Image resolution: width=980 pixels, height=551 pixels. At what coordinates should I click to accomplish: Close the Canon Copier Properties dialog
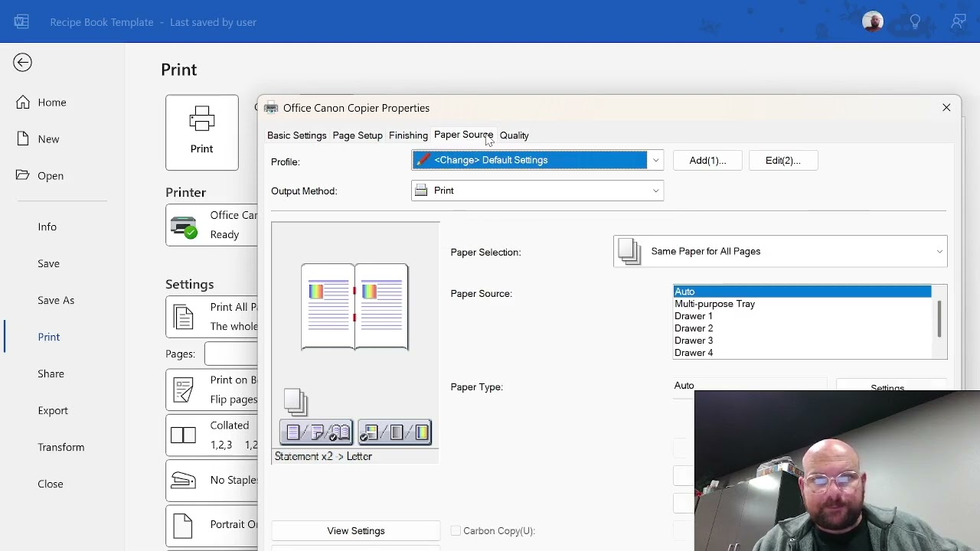coord(946,108)
